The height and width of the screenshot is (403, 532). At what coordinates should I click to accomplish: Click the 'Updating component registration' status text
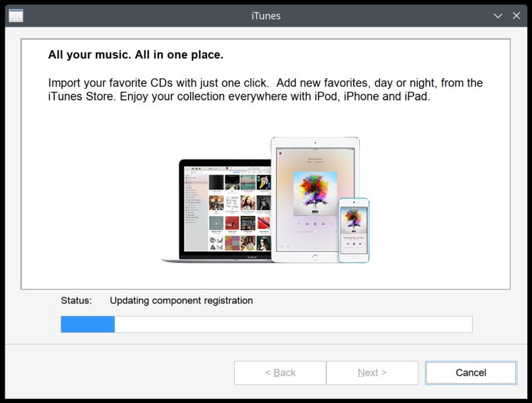pyautogui.click(x=181, y=301)
